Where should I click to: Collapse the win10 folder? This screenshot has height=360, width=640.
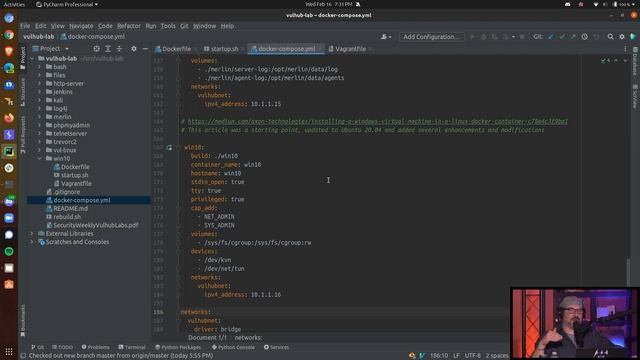[x=40, y=158]
